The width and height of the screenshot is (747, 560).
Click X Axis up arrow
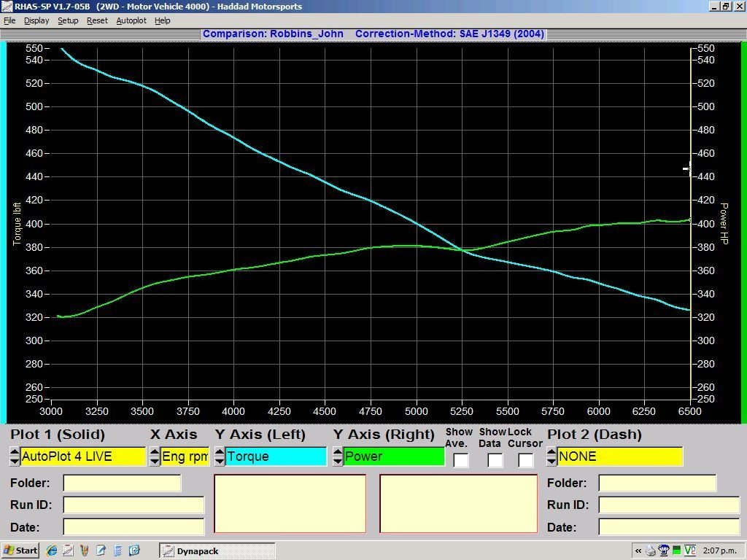click(155, 451)
